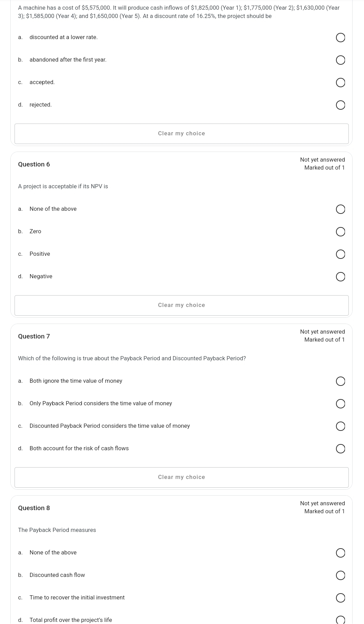The height and width of the screenshot is (624, 364).
Task: Clear choice for the machine cost question
Action: (x=181, y=134)
